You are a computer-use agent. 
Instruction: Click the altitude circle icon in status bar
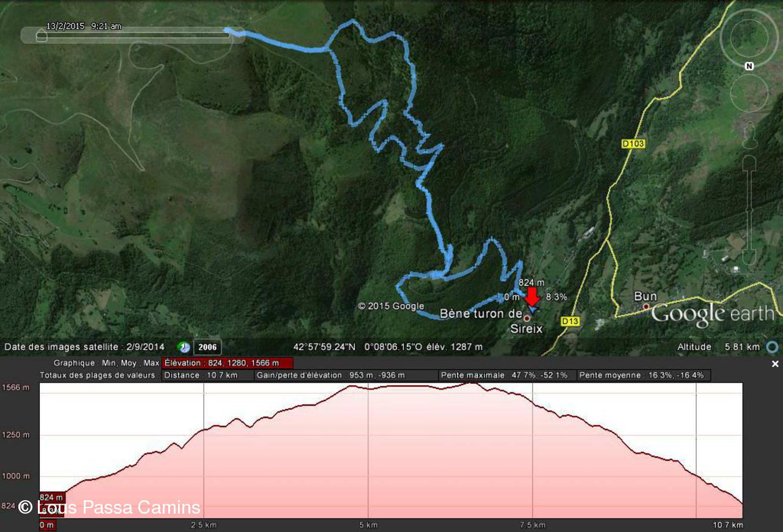773,347
